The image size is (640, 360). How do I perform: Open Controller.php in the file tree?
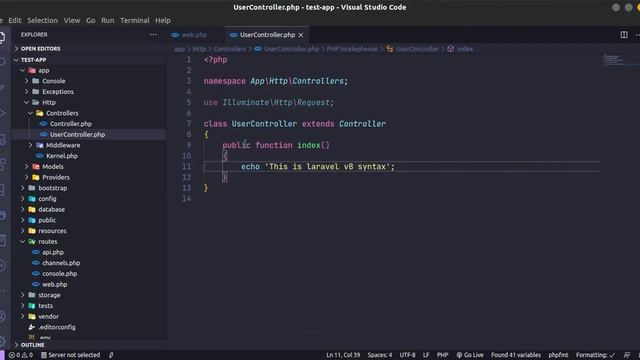pos(89,124)
